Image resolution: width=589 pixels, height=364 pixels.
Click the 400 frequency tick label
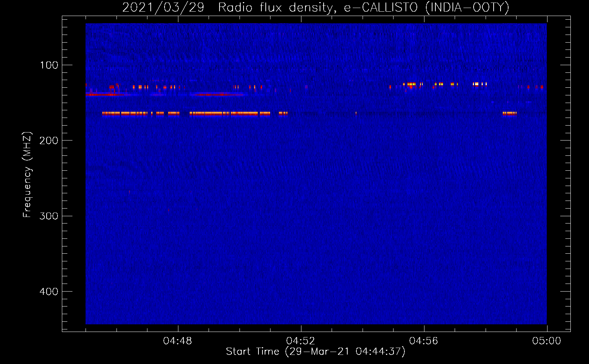(x=49, y=292)
